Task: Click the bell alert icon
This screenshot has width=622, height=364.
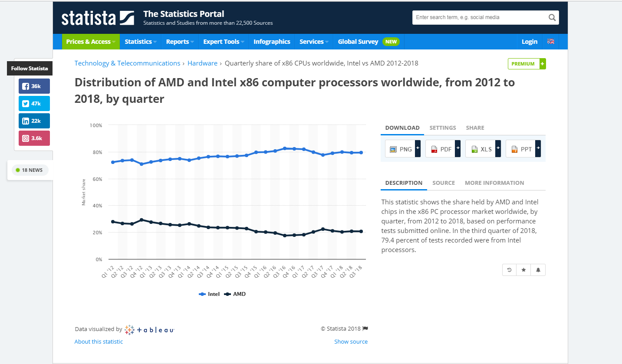Action: (x=538, y=270)
